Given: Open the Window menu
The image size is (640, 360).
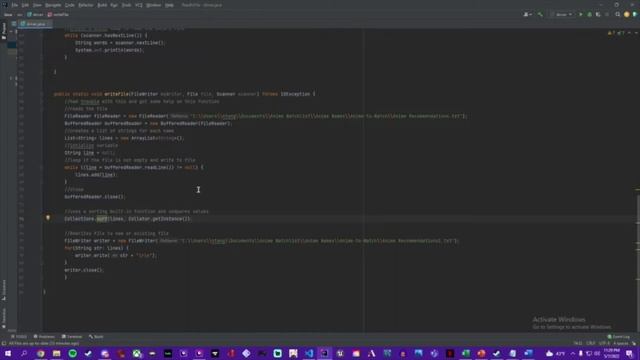Looking at the screenshot, I should click(x=153, y=5).
